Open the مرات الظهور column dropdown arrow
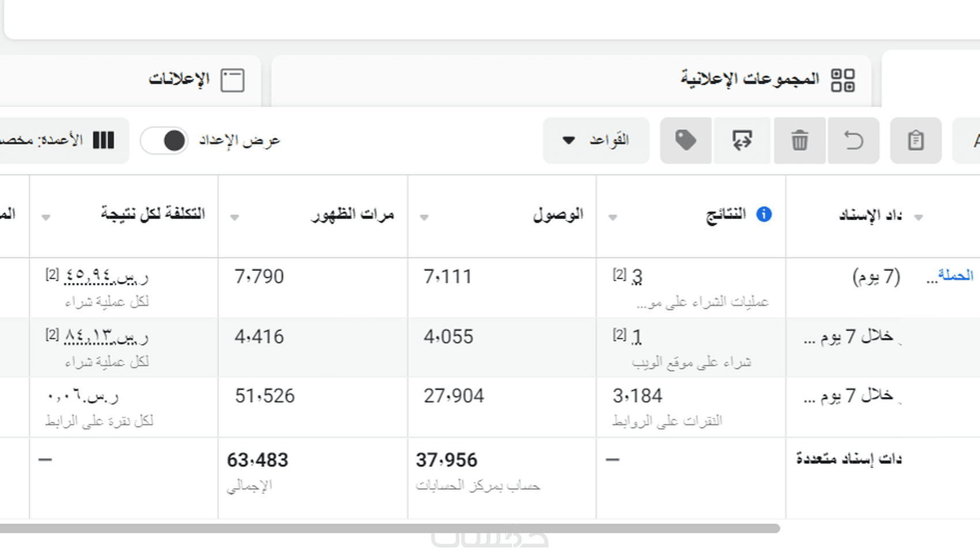Image resolution: width=980 pixels, height=559 pixels. coord(235,217)
